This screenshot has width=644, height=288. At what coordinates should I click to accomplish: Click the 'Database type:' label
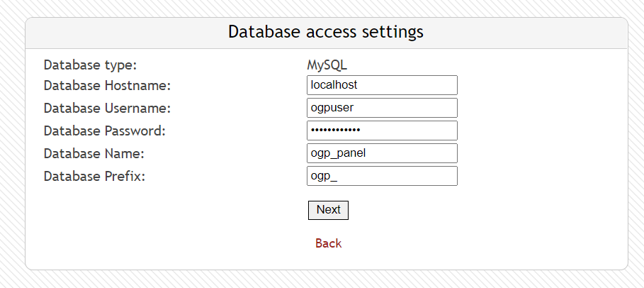(x=90, y=65)
